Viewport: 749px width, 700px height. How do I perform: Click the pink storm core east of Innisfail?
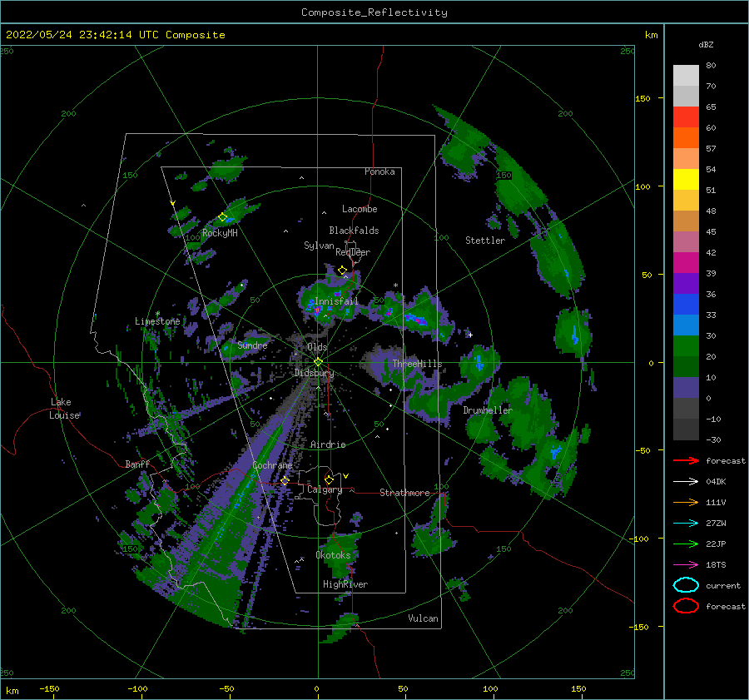click(x=415, y=319)
